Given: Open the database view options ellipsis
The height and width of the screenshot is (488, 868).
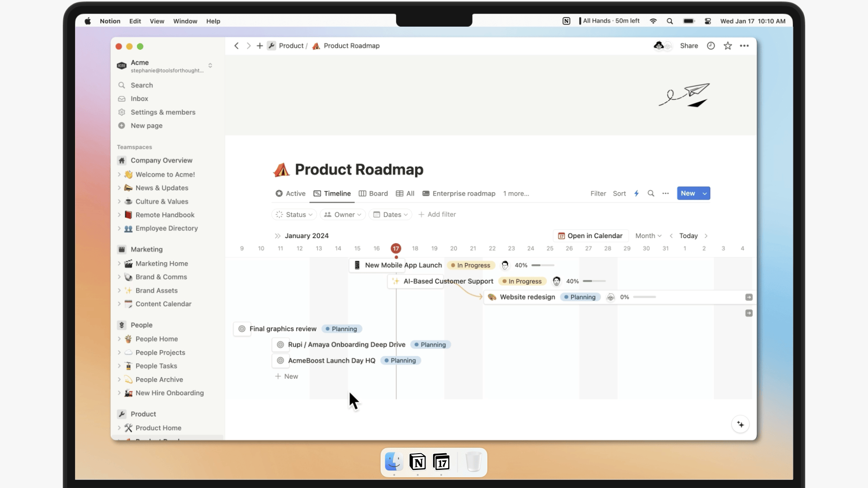Looking at the screenshot, I should 665,193.
